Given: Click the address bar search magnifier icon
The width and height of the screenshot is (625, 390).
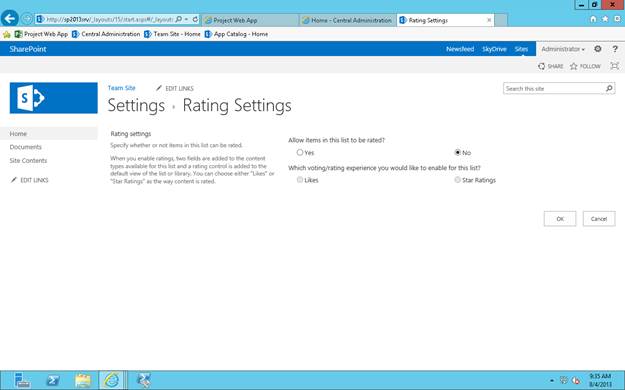Looking at the screenshot, I should [x=179, y=19].
